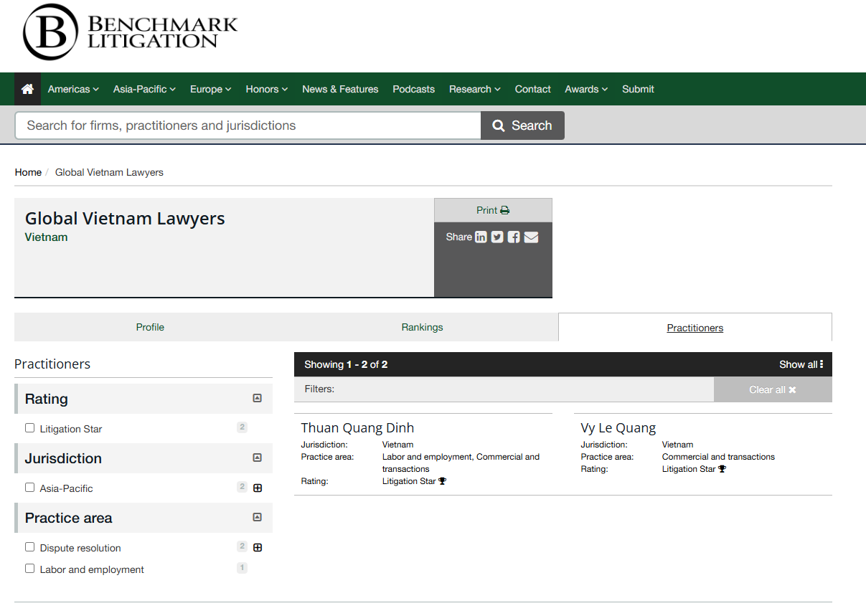Image resolution: width=866 pixels, height=616 pixels.
Task: Open Thuan Quang Dinh's profile
Action: pos(357,428)
